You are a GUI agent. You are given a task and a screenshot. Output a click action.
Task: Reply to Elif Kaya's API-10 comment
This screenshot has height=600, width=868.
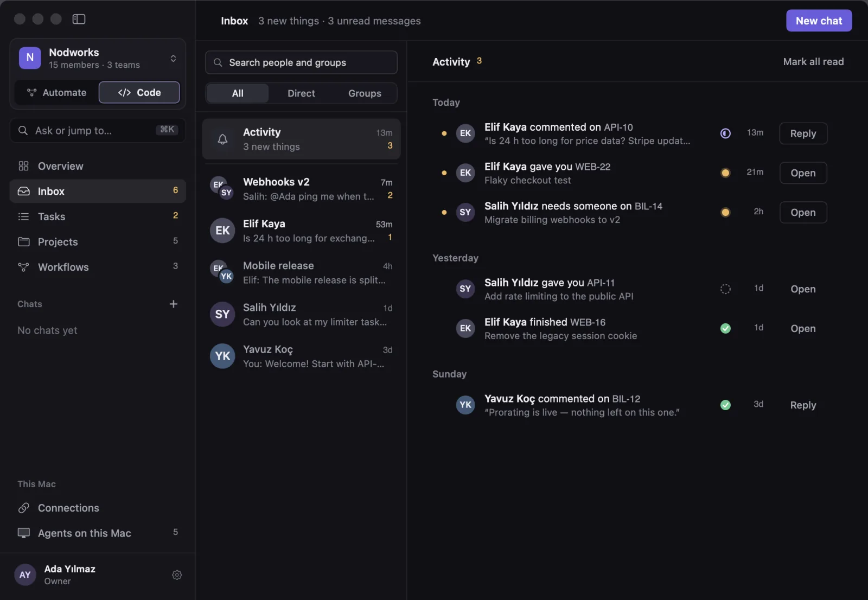click(x=803, y=133)
